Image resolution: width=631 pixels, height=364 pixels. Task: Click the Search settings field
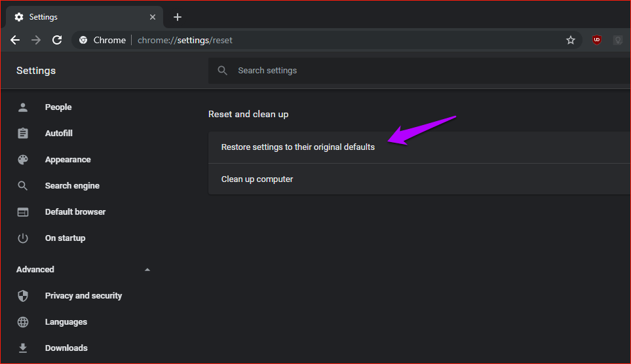click(x=393, y=70)
